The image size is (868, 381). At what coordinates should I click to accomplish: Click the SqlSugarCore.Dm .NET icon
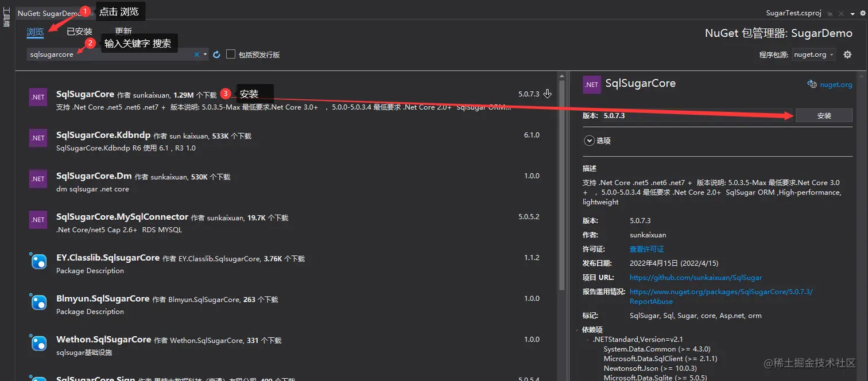pyautogui.click(x=38, y=178)
